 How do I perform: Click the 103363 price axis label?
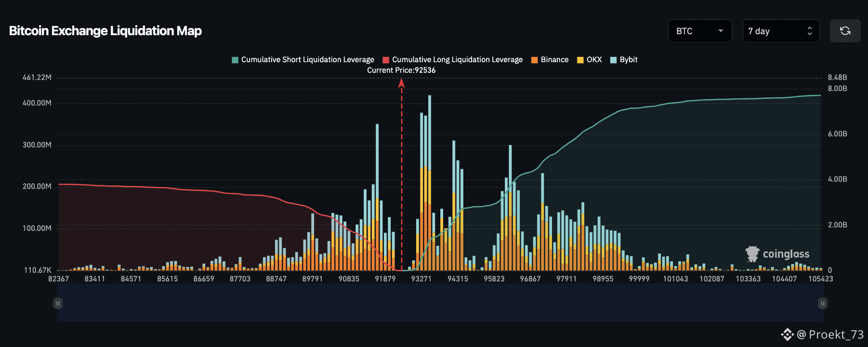[x=749, y=279]
